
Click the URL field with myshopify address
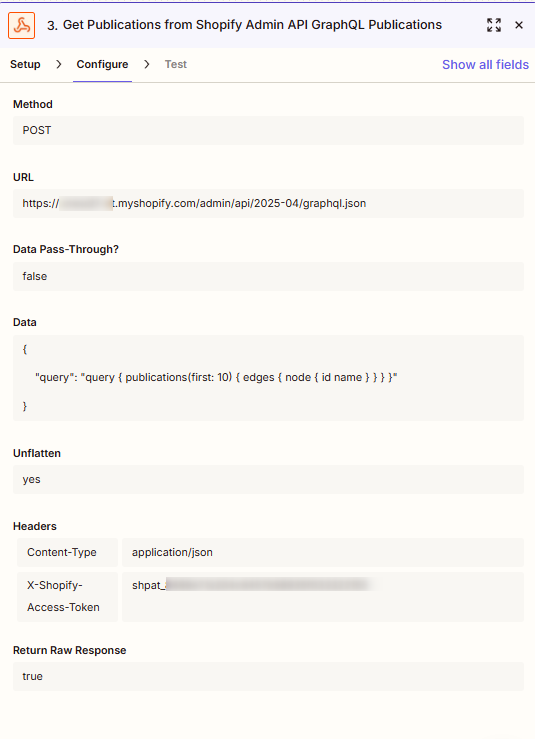(268, 204)
